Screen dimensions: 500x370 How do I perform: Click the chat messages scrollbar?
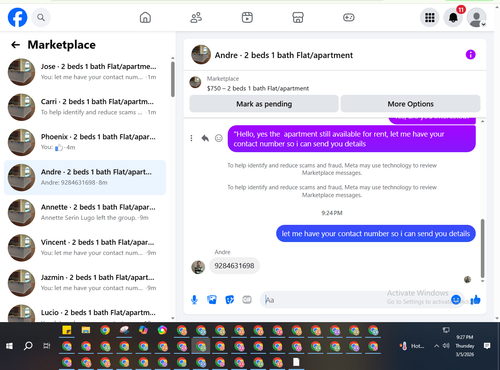pyautogui.click(x=482, y=248)
